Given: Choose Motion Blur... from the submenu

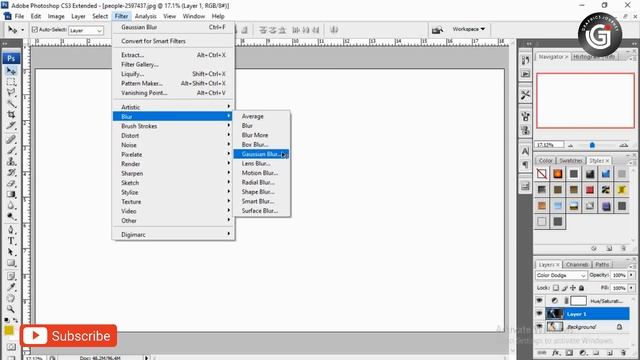Looking at the screenshot, I should 261,173.
